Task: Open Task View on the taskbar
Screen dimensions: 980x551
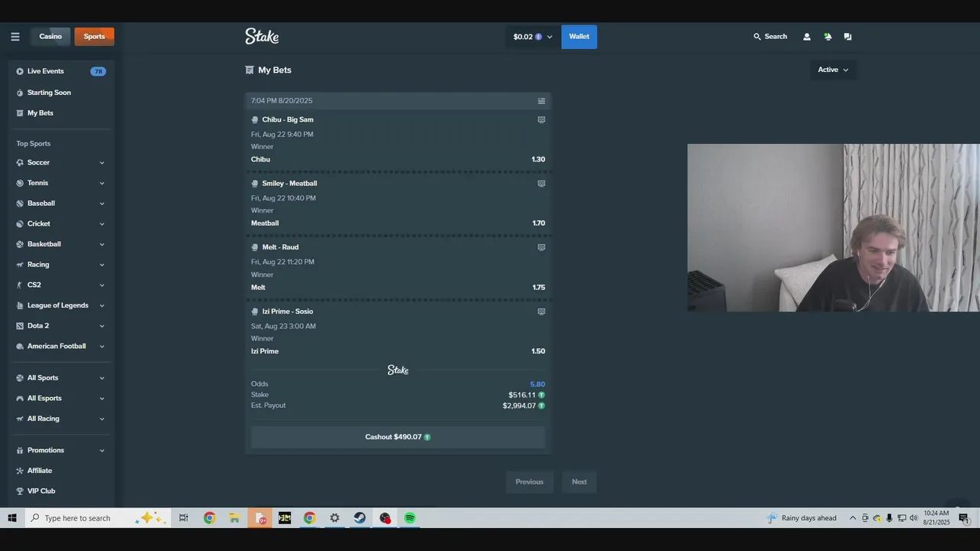Action: coord(184,518)
